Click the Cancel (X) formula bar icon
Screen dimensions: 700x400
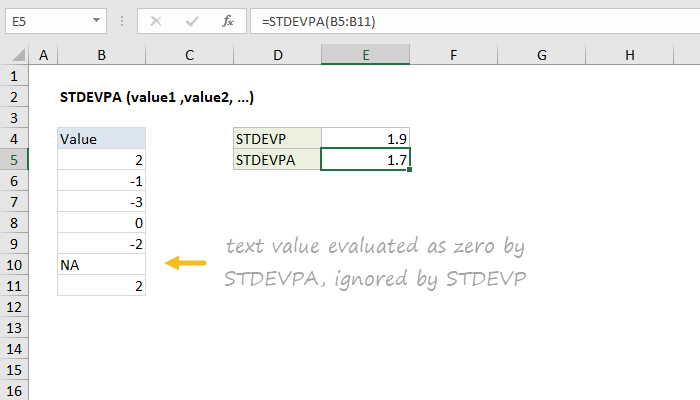[x=156, y=21]
